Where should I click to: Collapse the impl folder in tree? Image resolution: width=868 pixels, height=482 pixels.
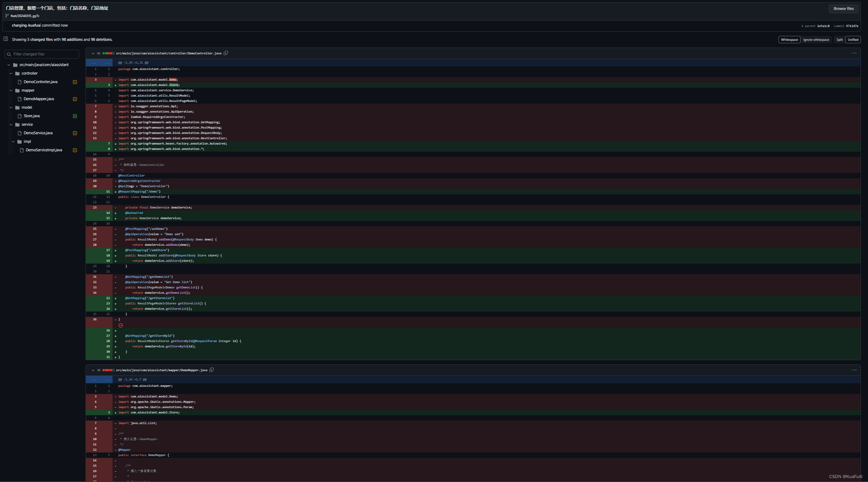tap(13, 142)
